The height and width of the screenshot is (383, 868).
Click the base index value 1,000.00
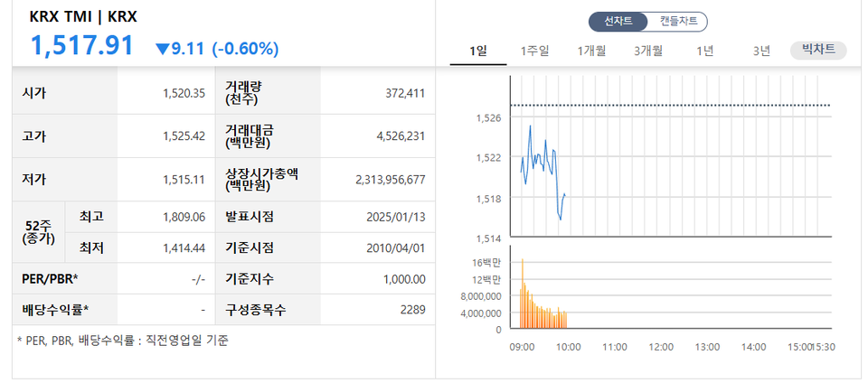click(x=405, y=280)
